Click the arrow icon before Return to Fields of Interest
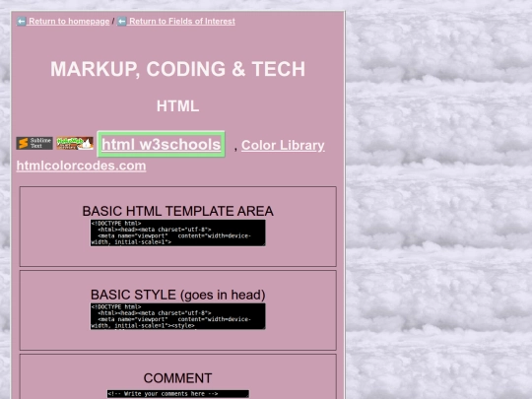Image resolution: width=532 pixels, height=399 pixels. pos(122,21)
